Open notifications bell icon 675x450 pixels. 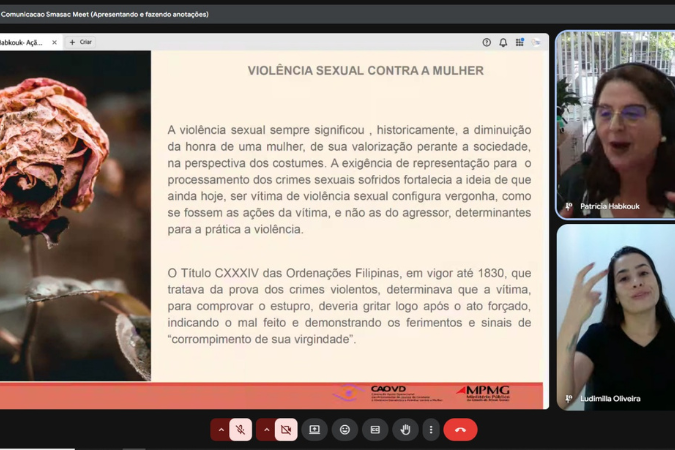click(503, 42)
